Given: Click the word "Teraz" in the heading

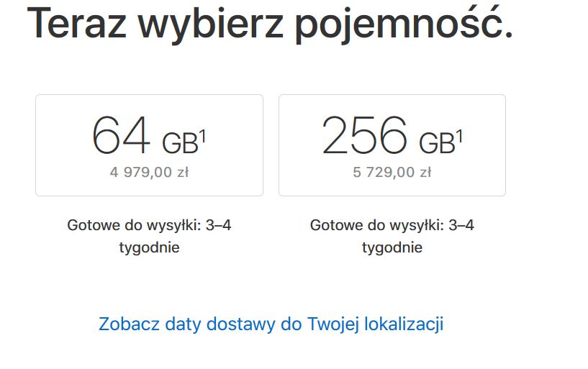Looking at the screenshot, I should 76,24.
